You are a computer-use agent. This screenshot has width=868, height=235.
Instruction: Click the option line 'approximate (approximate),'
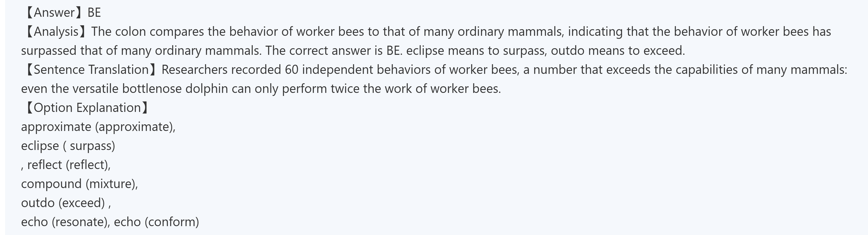[x=98, y=127]
